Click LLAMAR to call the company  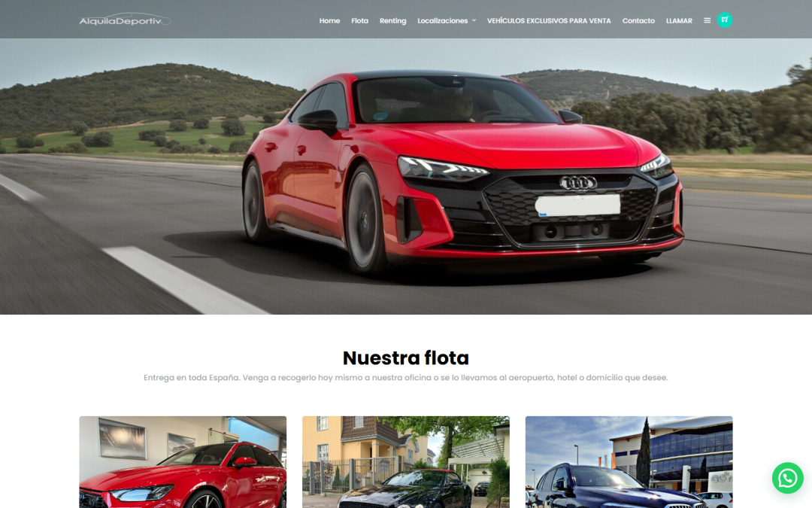coord(679,20)
